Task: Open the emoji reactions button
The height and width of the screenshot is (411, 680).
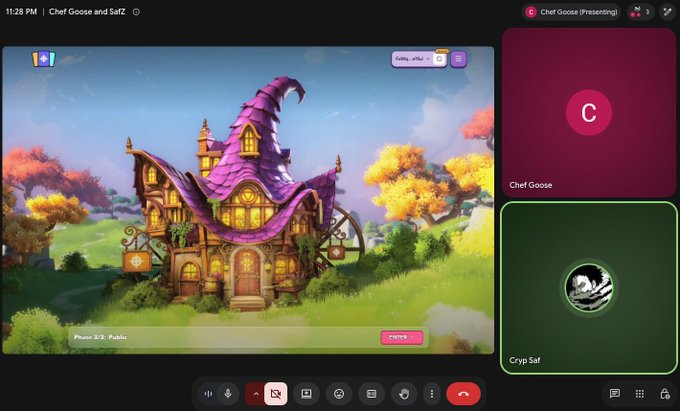Action: pyautogui.click(x=339, y=394)
